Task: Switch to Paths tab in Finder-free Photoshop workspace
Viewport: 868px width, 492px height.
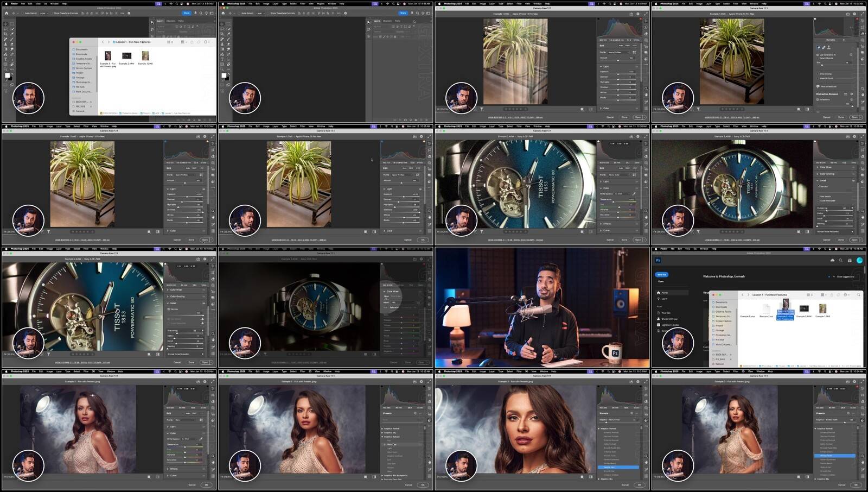Action: [398, 21]
